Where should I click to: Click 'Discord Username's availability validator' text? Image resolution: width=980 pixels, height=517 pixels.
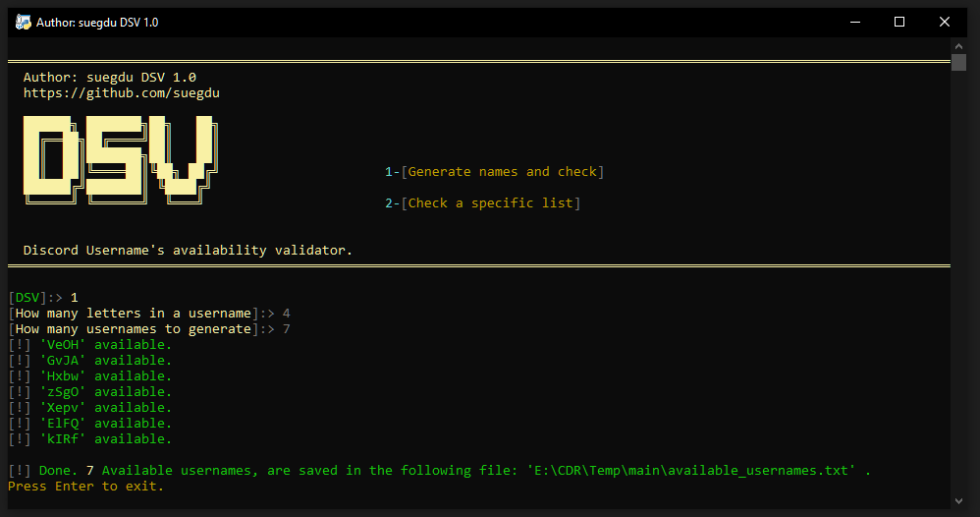point(188,251)
